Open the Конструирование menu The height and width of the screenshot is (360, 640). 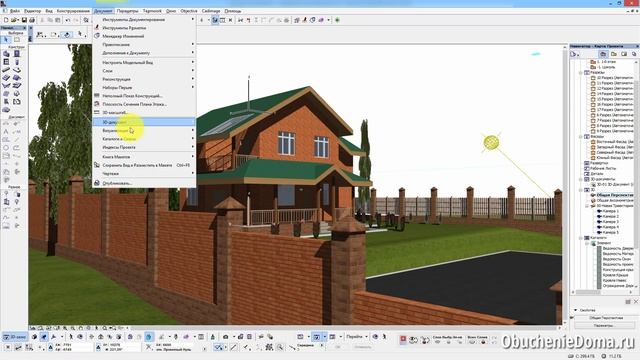[x=73, y=11]
